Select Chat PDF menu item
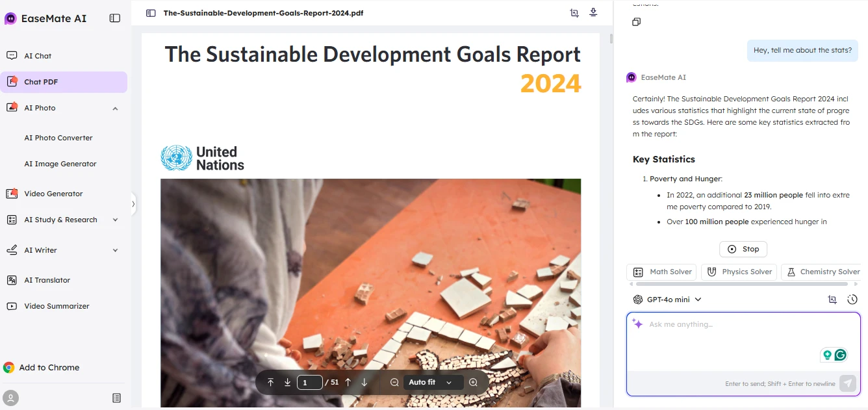This screenshot has width=868, height=410. pos(64,82)
